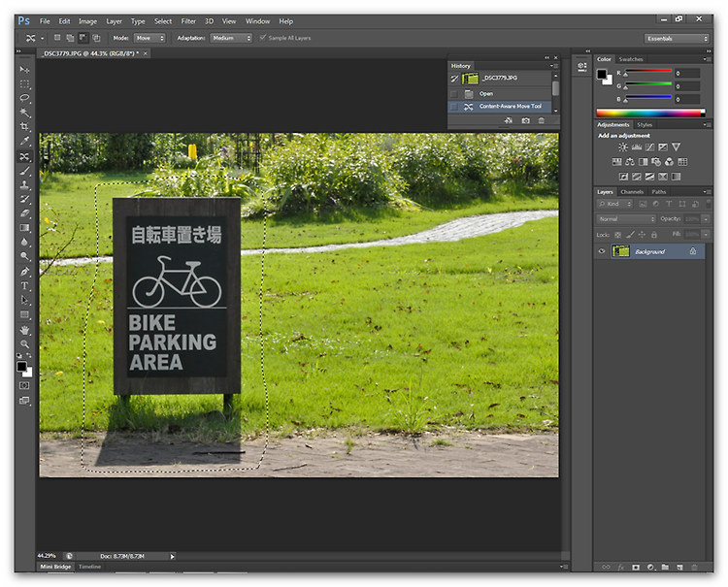Open the Mode dropdown showing Move
Screen dimensions: 728x587
pyautogui.click(x=149, y=38)
